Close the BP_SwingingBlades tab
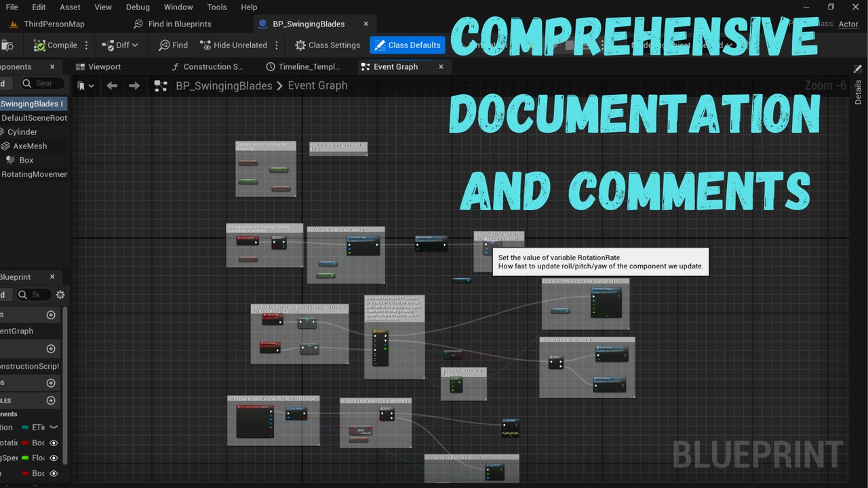The image size is (868, 488). 366,24
